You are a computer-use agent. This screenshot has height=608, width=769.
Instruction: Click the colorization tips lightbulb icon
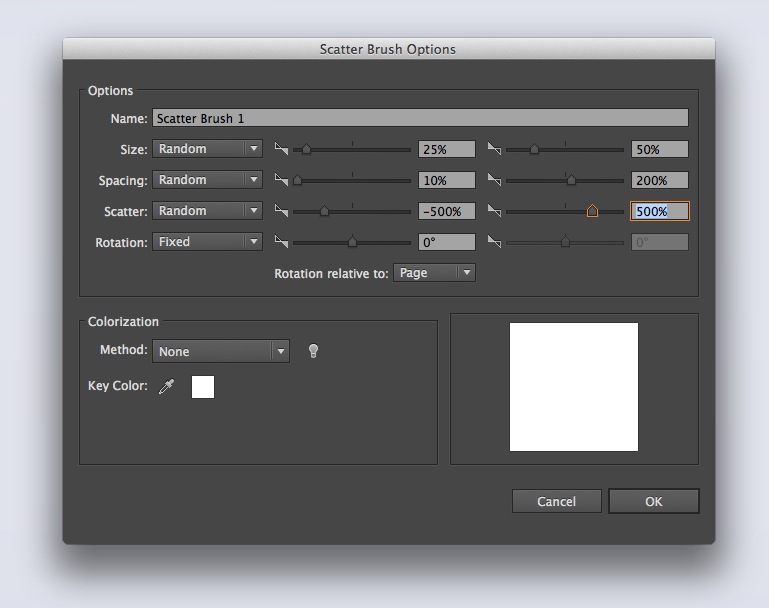click(x=313, y=351)
